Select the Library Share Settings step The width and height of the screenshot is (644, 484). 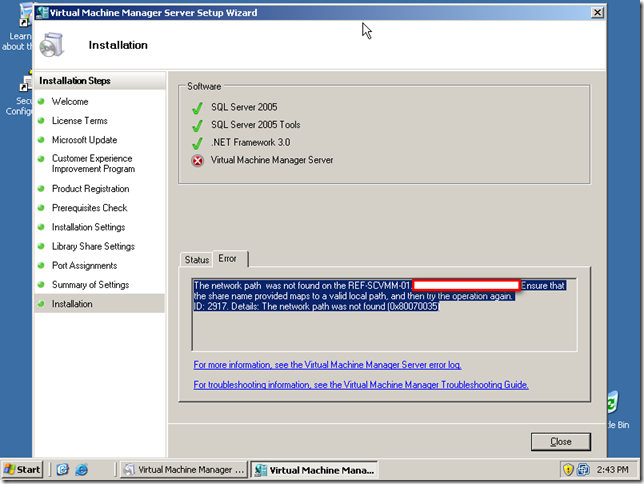[93, 247]
